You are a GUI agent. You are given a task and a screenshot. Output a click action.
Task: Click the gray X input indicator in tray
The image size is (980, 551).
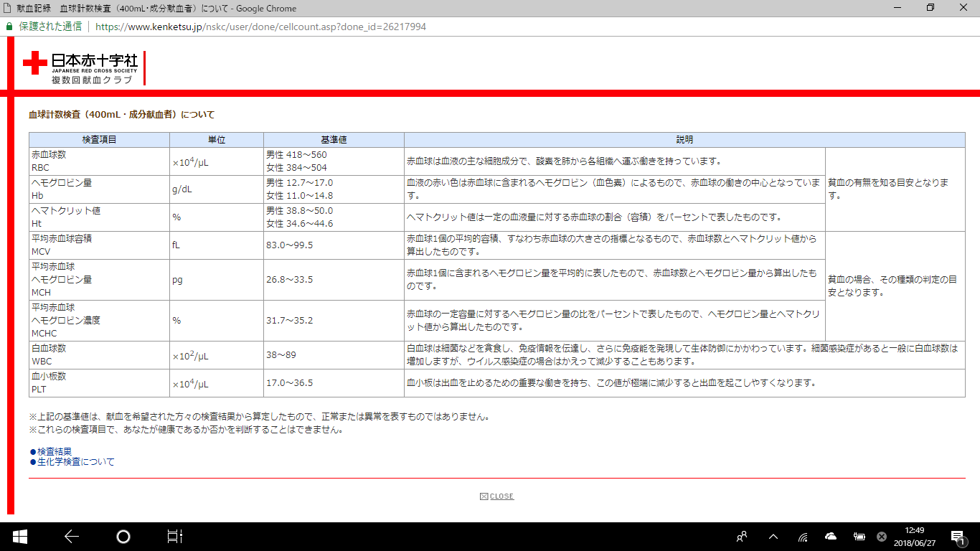882,536
